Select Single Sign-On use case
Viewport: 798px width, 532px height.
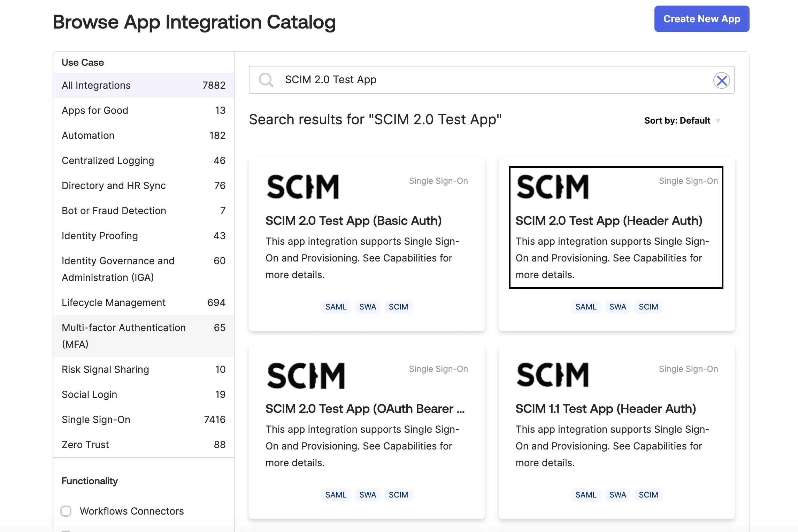(x=144, y=420)
